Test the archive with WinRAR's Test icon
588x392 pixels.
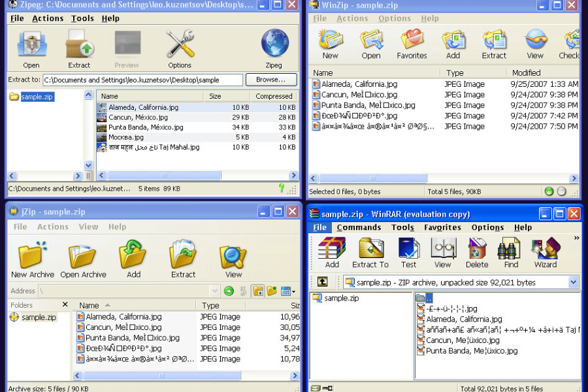(x=408, y=250)
